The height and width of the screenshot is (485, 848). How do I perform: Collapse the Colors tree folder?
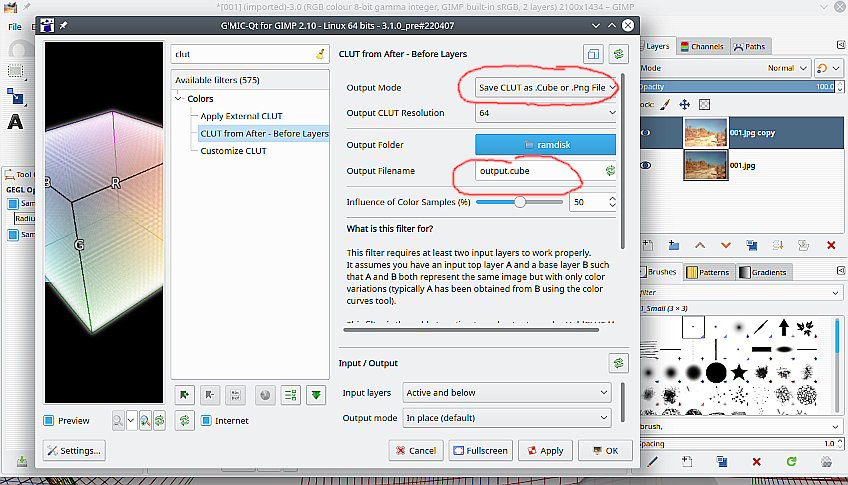178,99
